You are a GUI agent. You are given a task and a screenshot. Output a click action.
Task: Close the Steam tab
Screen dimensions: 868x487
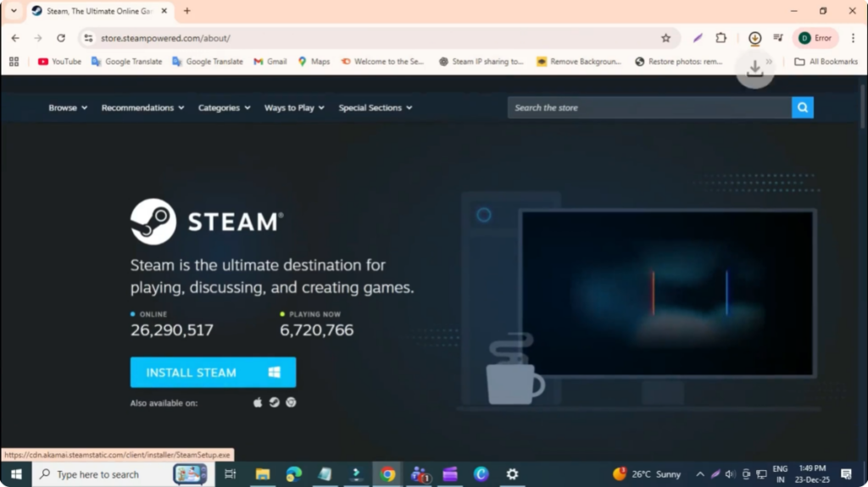[164, 10]
